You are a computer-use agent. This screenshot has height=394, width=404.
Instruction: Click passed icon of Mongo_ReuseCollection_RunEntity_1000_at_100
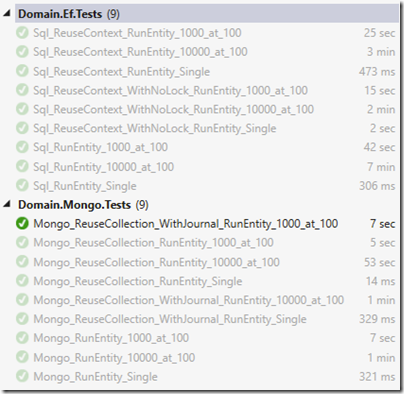(x=22, y=243)
